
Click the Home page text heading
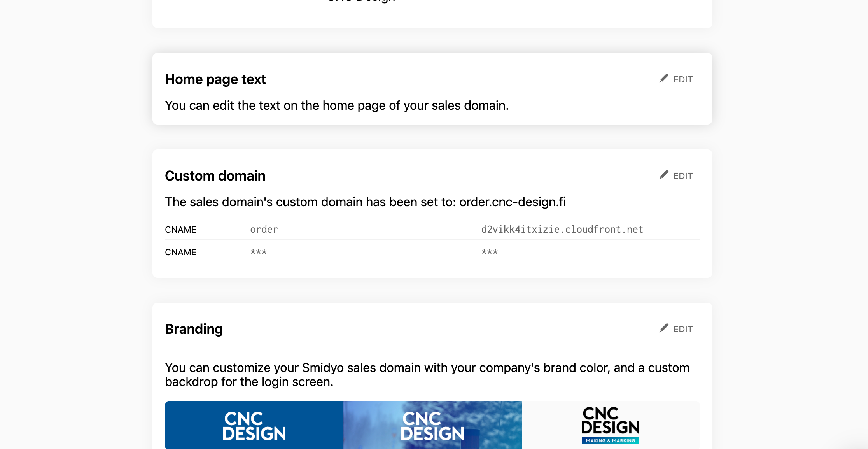pyautogui.click(x=215, y=79)
